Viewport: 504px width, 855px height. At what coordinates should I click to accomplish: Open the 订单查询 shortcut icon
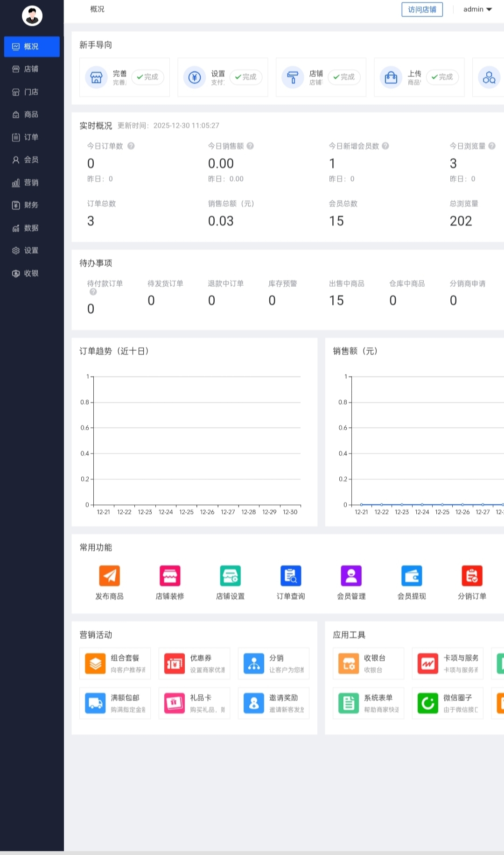(291, 575)
